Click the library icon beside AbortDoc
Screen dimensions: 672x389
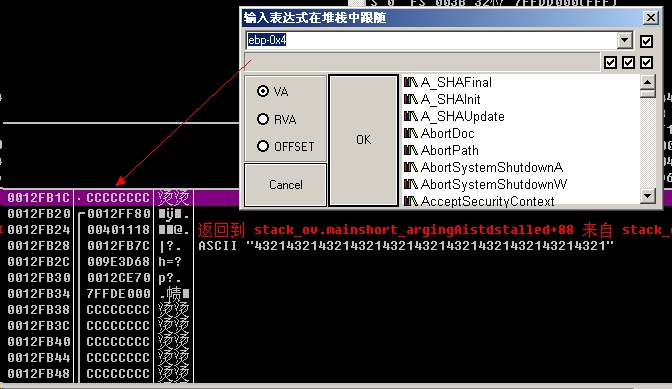click(x=411, y=133)
